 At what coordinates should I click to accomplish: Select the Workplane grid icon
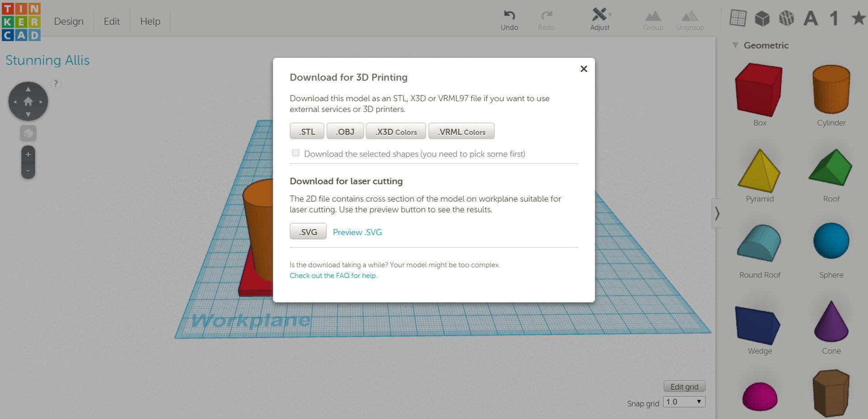738,18
